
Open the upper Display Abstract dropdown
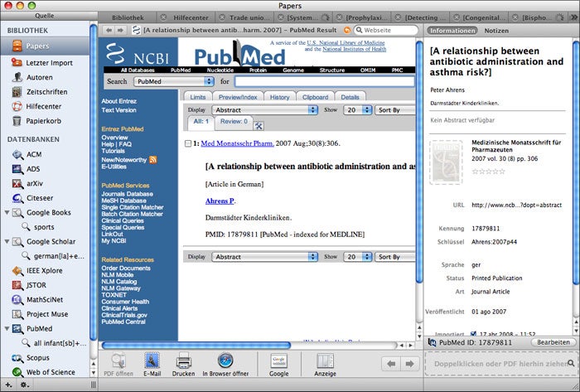(265, 110)
